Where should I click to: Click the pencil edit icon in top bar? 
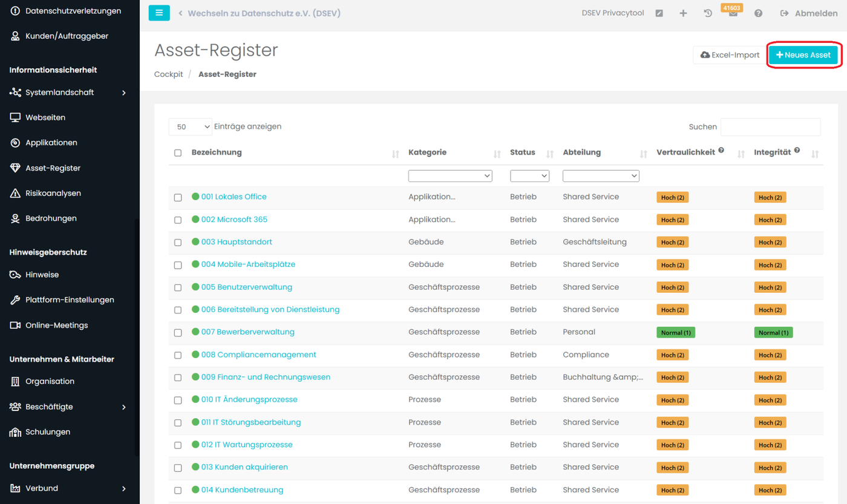(659, 13)
